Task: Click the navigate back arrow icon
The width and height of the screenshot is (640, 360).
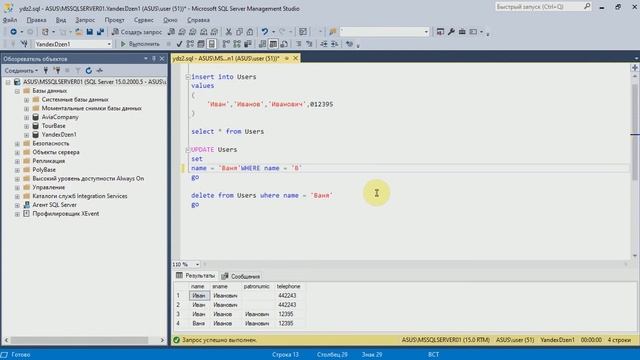Action: [x=13, y=31]
